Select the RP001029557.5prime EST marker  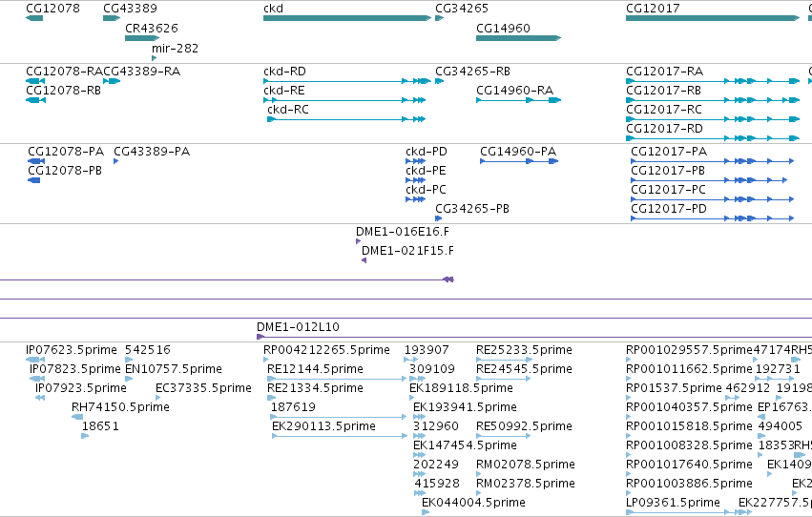tap(629, 360)
